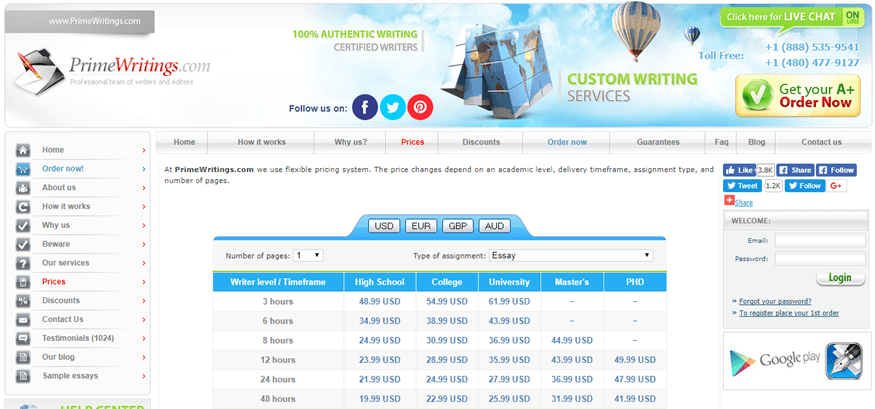Open Sample essays in the sidebar
This screenshot has height=409, width=875.
pyautogui.click(x=70, y=376)
